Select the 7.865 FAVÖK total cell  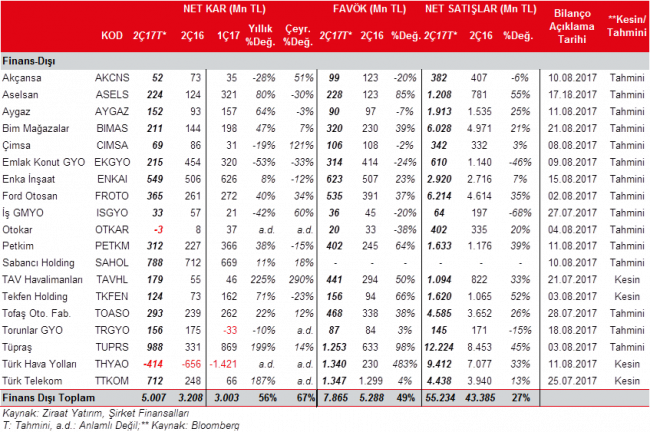click(336, 397)
